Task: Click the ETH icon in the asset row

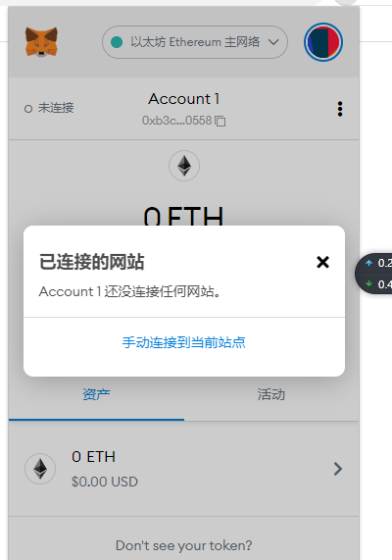Action: pos(40,469)
